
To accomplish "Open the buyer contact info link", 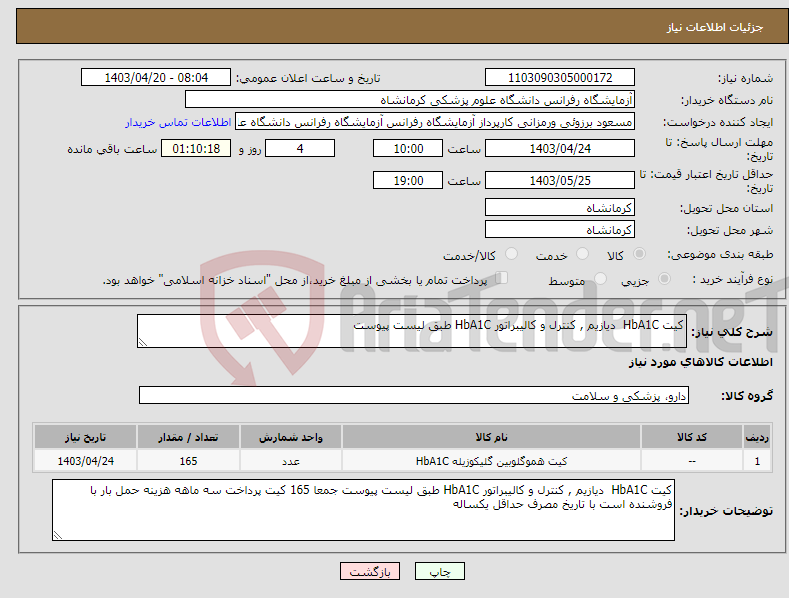I will [178, 122].
